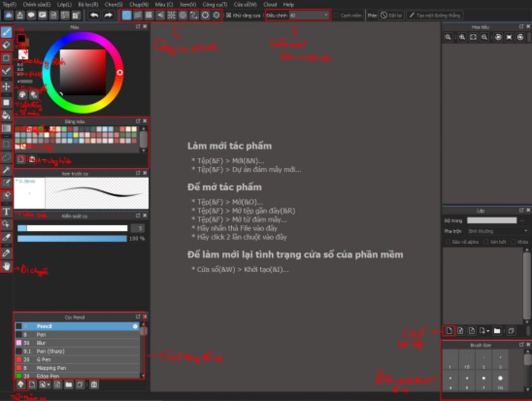Select Pen (Sharp) brush in list

click(x=77, y=351)
